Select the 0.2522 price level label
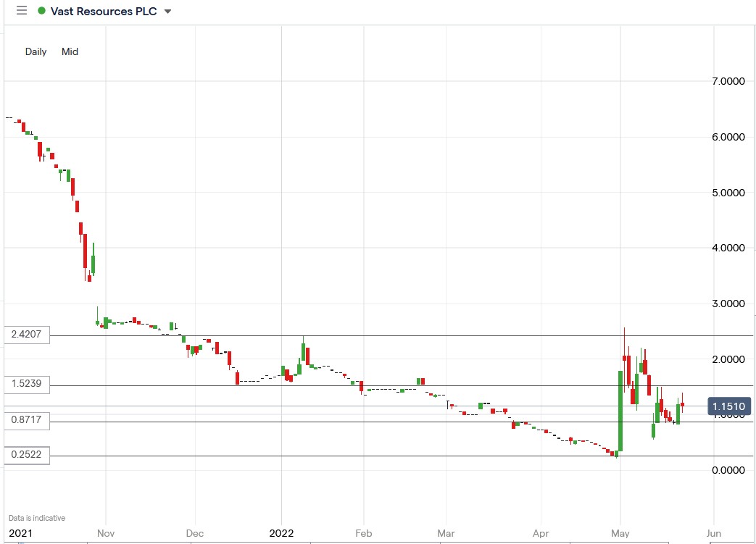The height and width of the screenshot is (544, 756). click(26, 455)
